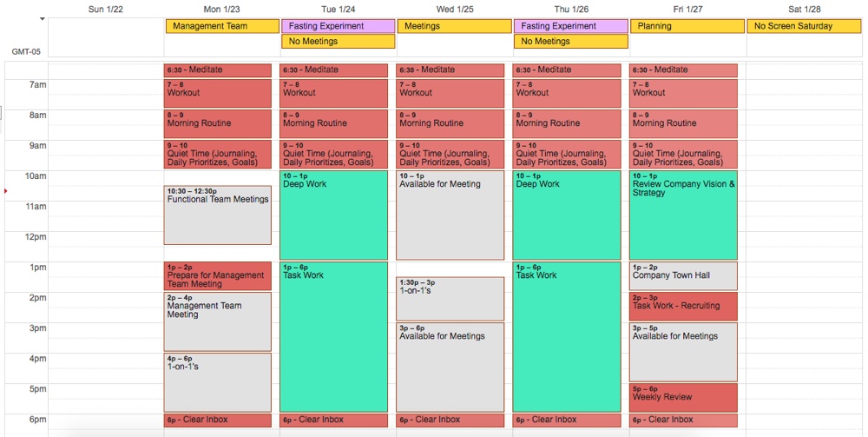Collapse the all-day section arrow
The width and height of the screenshot is (868, 437).
pyautogui.click(x=43, y=18)
